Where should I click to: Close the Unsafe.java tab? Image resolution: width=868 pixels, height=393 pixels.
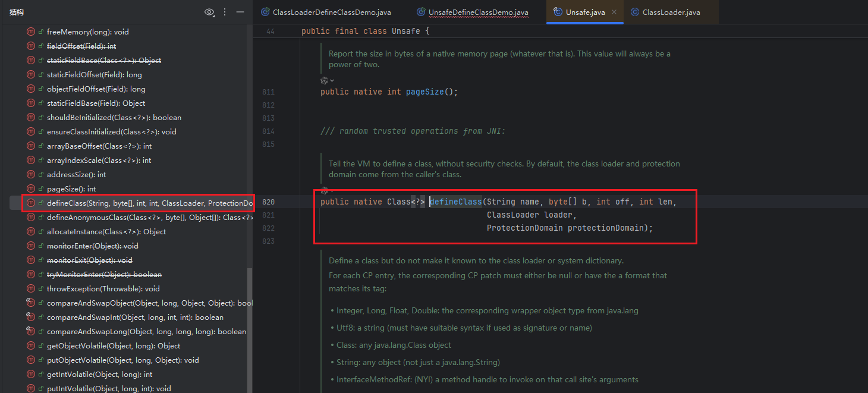click(x=614, y=12)
